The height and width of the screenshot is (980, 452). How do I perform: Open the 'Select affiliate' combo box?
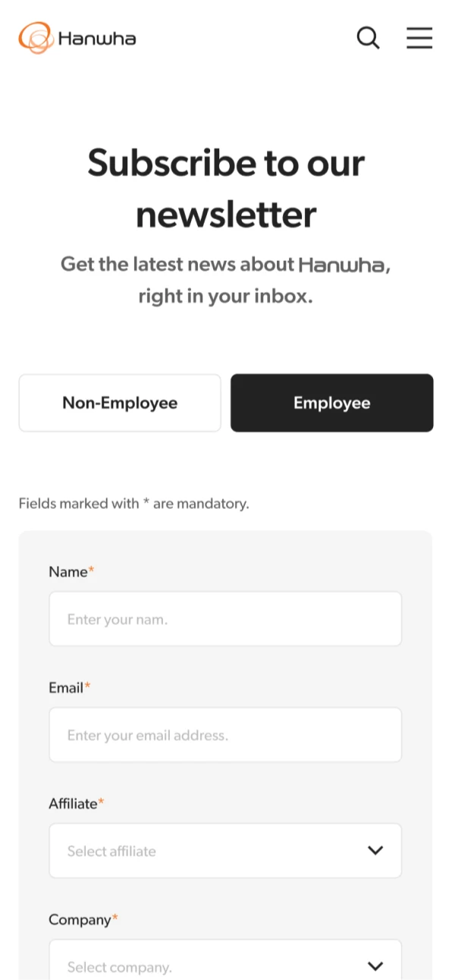(x=225, y=851)
